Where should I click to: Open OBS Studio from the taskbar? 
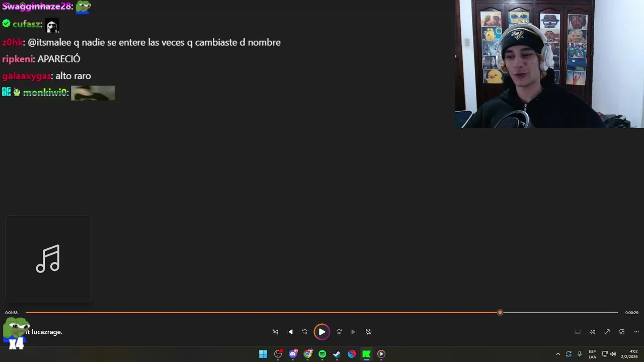click(278, 354)
